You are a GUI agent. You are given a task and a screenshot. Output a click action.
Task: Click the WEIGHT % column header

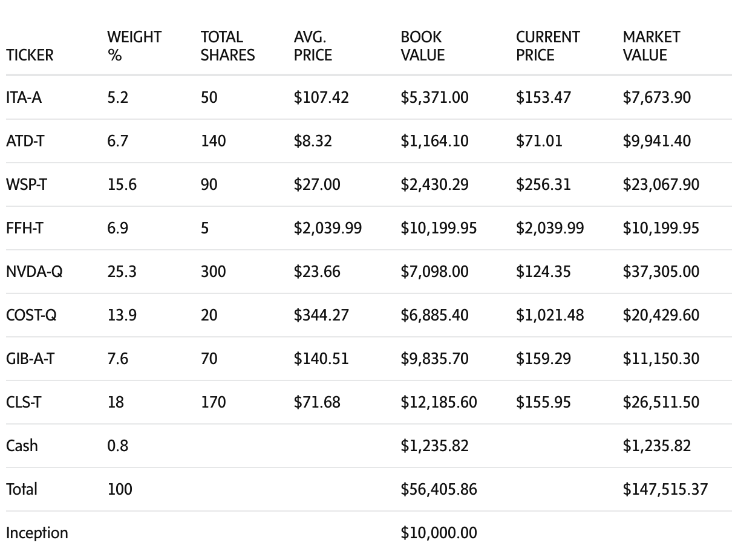pos(134,46)
